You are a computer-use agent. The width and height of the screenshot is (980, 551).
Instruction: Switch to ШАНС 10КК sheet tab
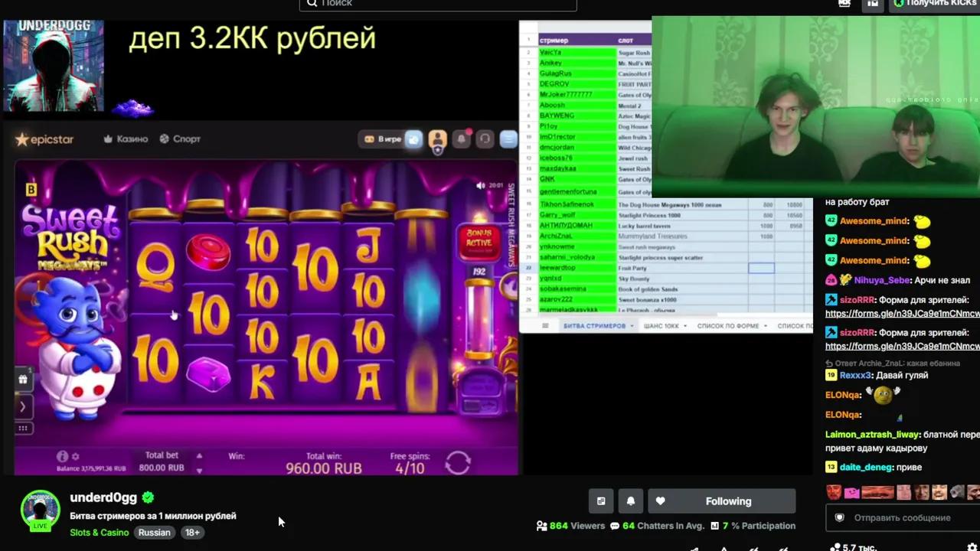pyautogui.click(x=661, y=326)
